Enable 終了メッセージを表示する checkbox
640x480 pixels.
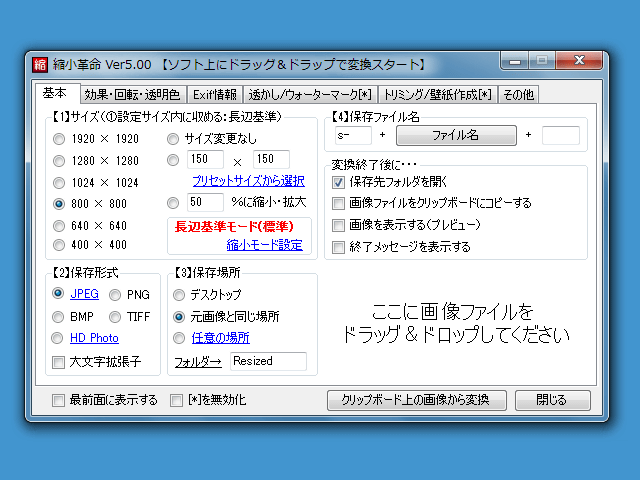(x=338, y=247)
